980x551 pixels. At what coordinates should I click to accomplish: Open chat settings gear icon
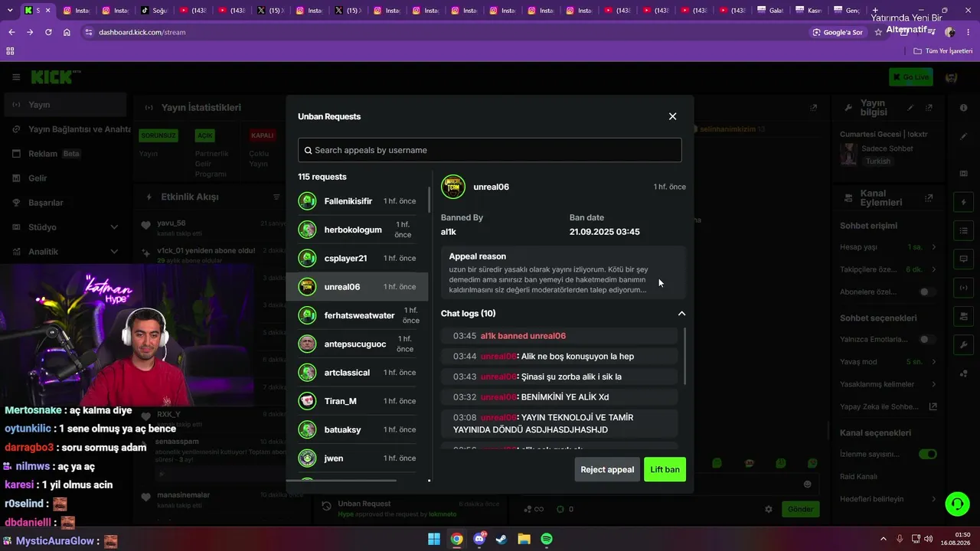click(769, 509)
